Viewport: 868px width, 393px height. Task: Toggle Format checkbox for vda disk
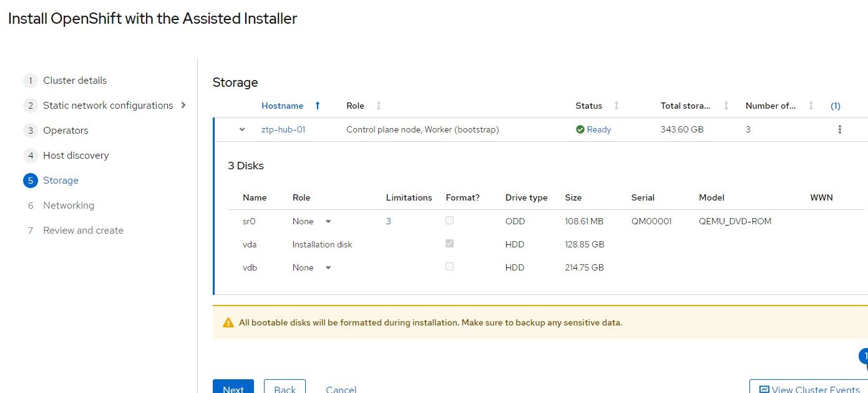(450, 244)
